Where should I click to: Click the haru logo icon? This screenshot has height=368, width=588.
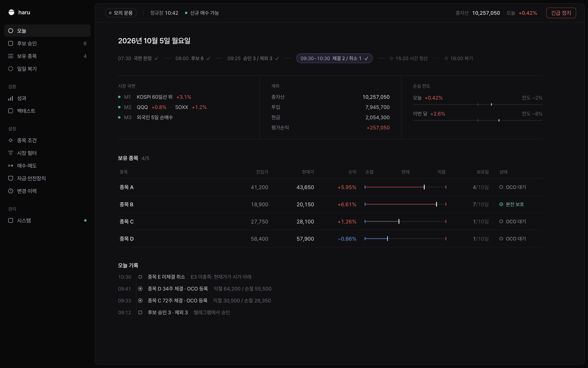(11, 12)
